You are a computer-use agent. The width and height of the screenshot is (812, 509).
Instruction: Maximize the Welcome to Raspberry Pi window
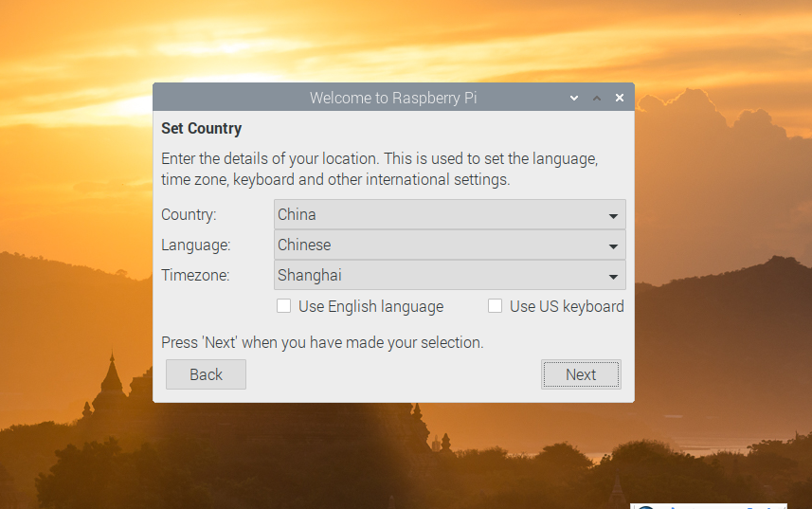click(597, 98)
